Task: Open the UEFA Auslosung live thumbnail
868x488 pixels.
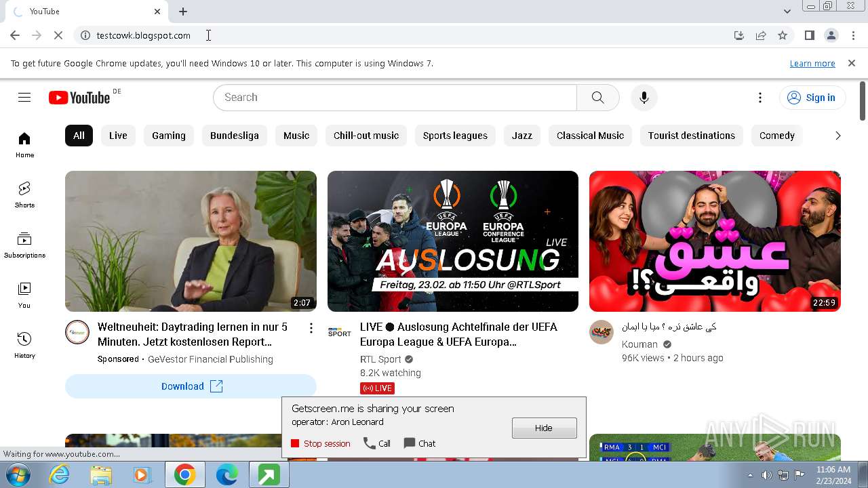Action: tap(453, 241)
